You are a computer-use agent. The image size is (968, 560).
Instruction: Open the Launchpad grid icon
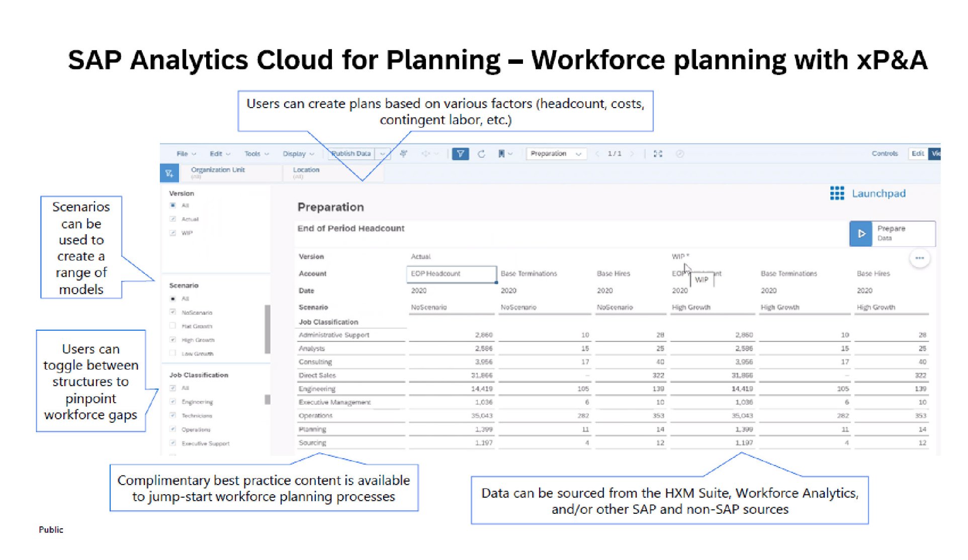[x=837, y=194]
